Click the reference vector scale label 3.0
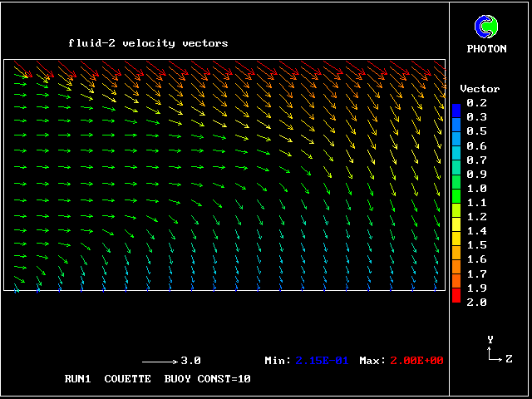532x399 pixels. point(190,361)
